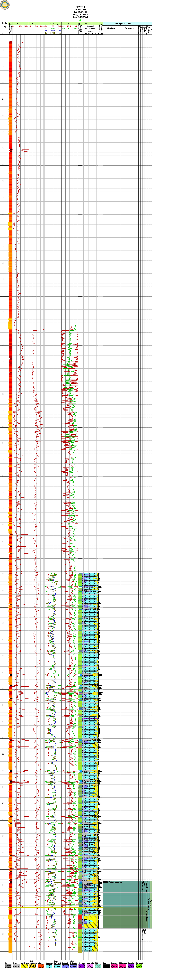
Task: Select the Shale lithology swatch in the legend
Action: [x=16, y=966]
